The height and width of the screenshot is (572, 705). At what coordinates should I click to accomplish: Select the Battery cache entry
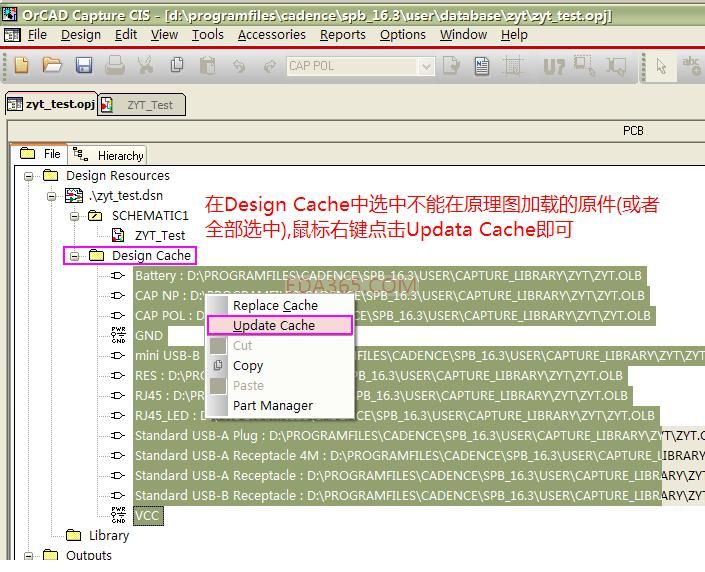[388, 275]
